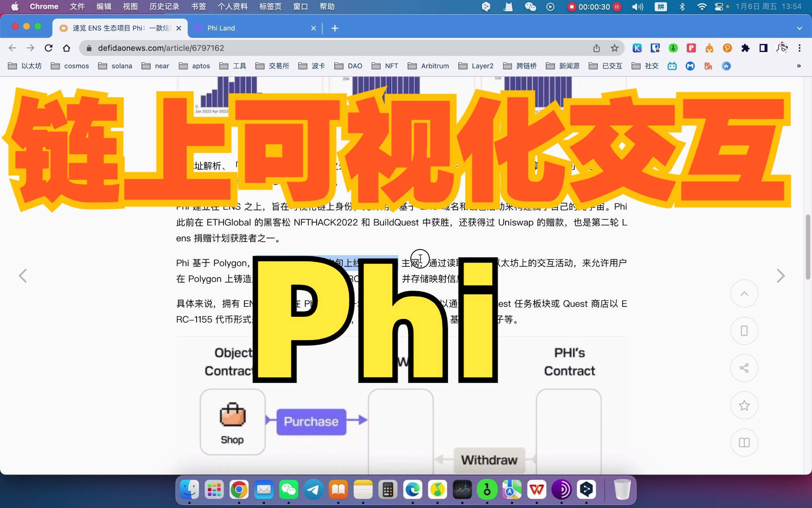Screen dimensions: 812x508
Task: Click the page vertical scrollbar thumb
Action: [808, 247]
